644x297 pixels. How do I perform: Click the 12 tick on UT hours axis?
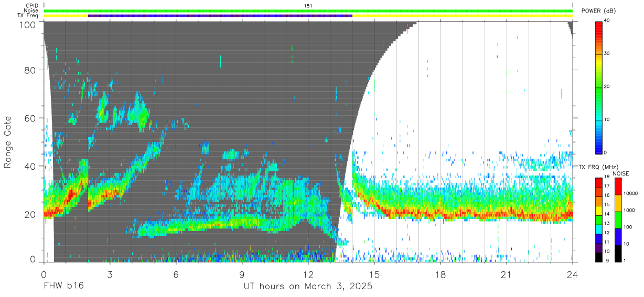pos(308,274)
